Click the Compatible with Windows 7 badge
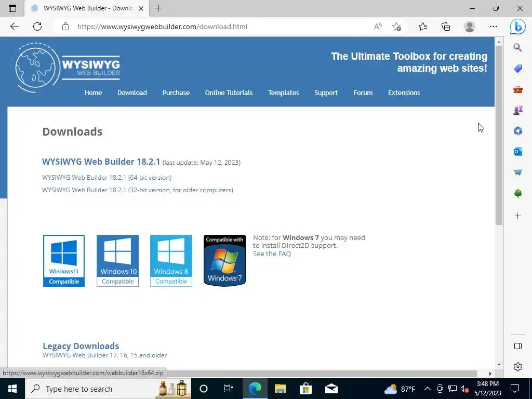 (x=224, y=261)
